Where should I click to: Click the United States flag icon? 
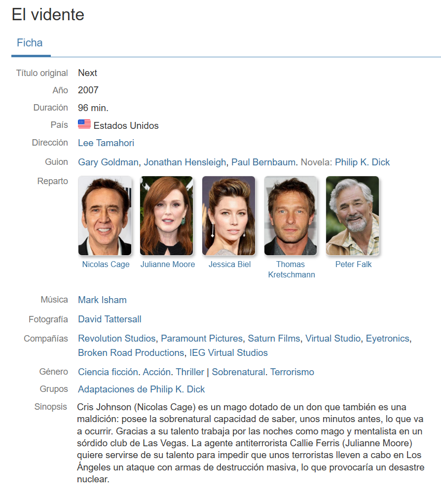pyautogui.click(x=84, y=124)
